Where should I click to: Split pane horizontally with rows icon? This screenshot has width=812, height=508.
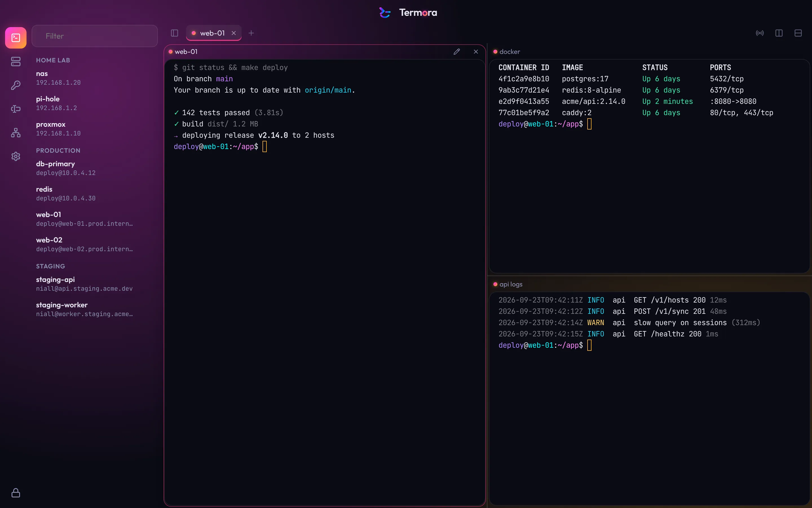798,33
